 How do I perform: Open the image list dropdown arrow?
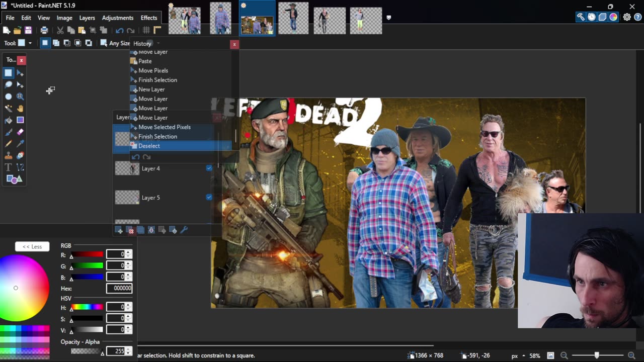[x=388, y=18]
